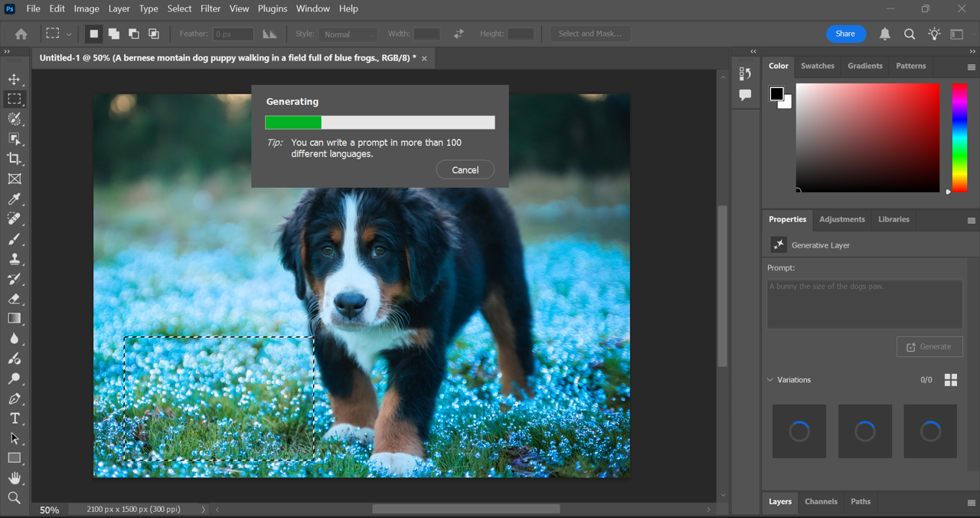Select the Quick Selection tool

click(15, 119)
